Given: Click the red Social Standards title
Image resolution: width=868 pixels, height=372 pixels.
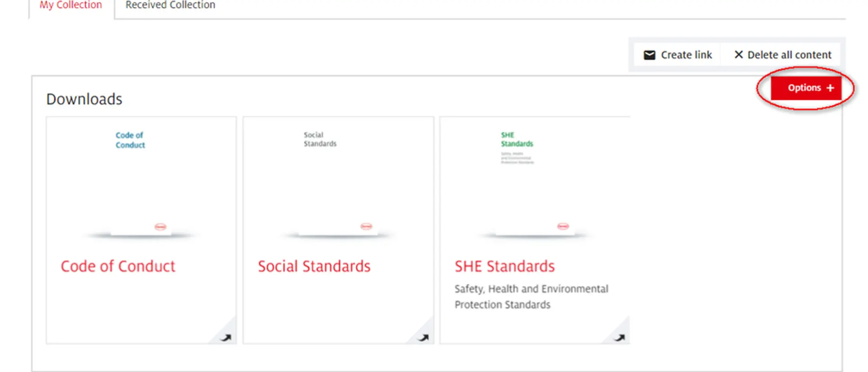Looking at the screenshot, I should tap(314, 266).
